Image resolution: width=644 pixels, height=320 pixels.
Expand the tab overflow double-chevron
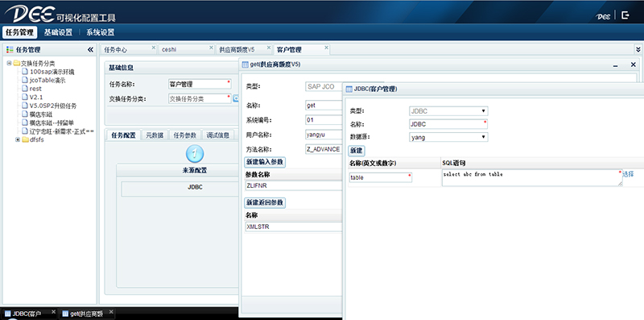[638, 49]
